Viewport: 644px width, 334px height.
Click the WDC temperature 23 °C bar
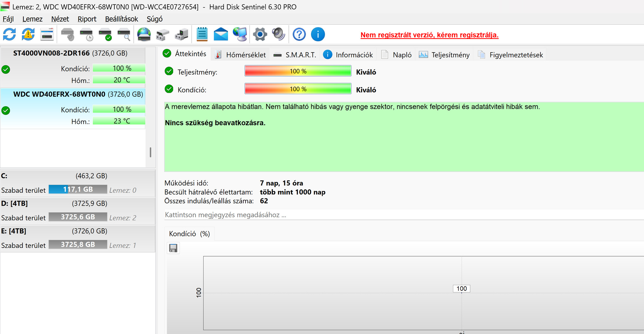point(119,121)
